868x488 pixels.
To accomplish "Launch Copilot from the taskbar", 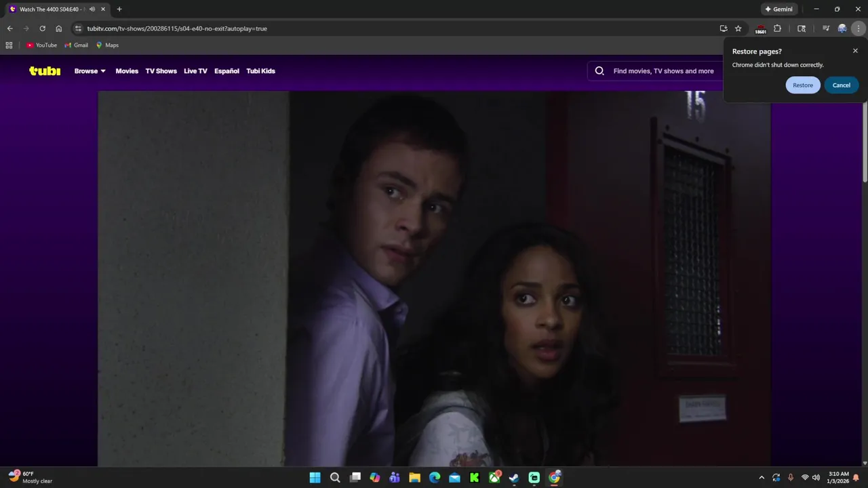I will click(x=375, y=478).
